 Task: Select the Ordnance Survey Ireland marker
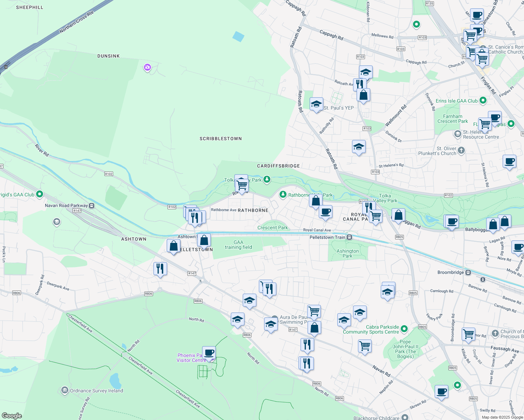point(64,390)
